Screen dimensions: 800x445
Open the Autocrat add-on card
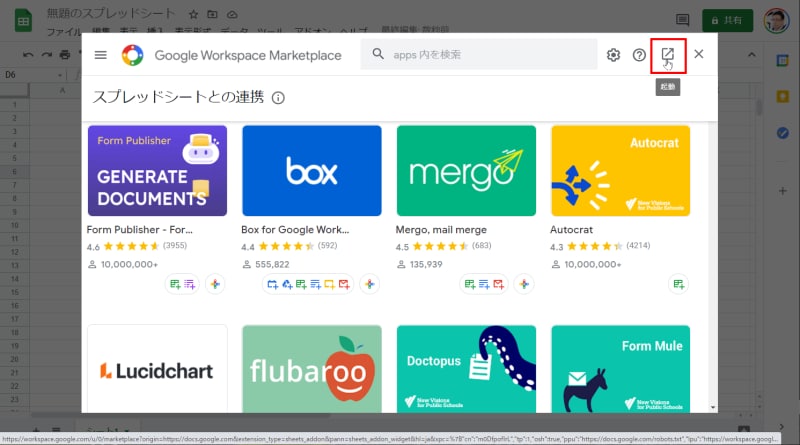pyautogui.click(x=619, y=170)
